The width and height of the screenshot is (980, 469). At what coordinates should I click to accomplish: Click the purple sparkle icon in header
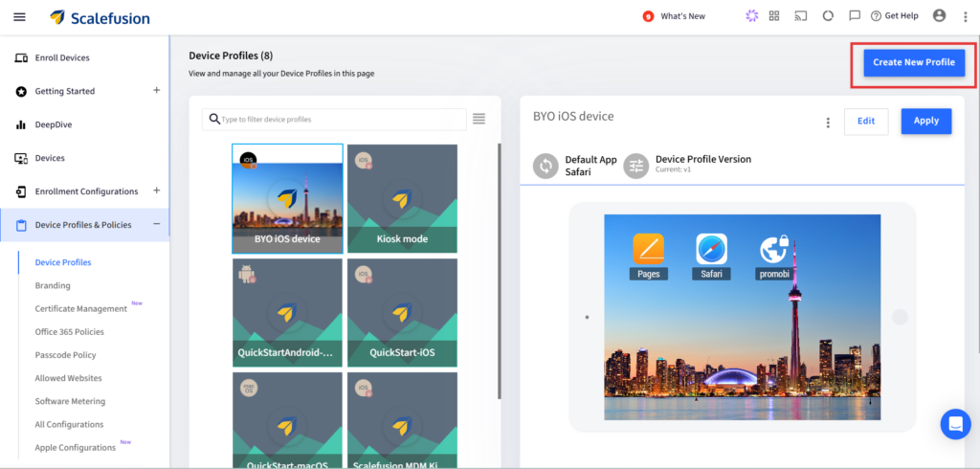(x=752, y=16)
